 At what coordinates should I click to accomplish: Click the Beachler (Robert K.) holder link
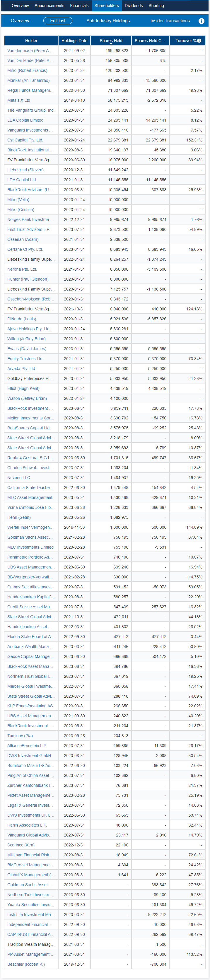coord(26,964)
